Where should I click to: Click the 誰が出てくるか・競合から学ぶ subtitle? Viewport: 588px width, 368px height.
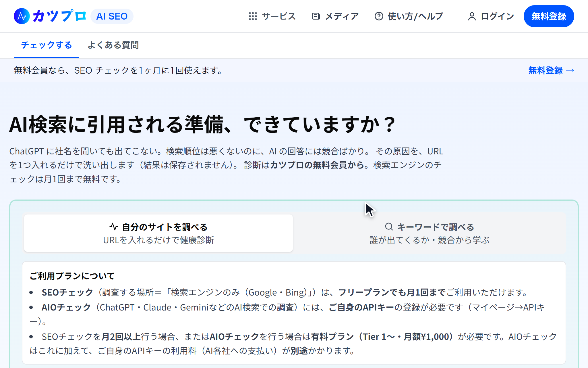[x=430, y=240]
